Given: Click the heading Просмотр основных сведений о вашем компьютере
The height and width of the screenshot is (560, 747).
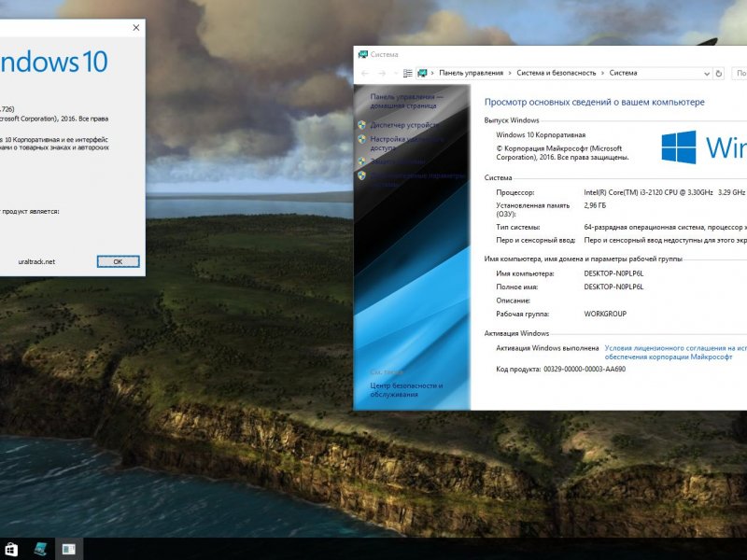Looking at the screenshot, I should point(594,102).
